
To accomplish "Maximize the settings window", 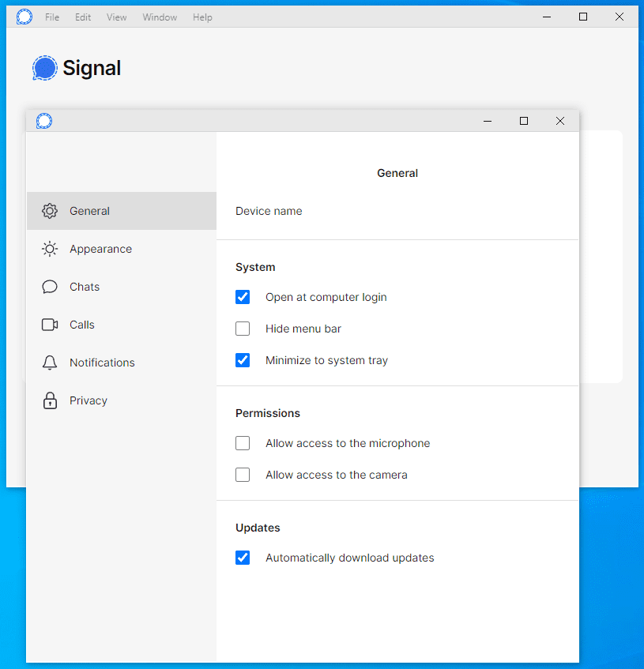I will pos(524,121).
